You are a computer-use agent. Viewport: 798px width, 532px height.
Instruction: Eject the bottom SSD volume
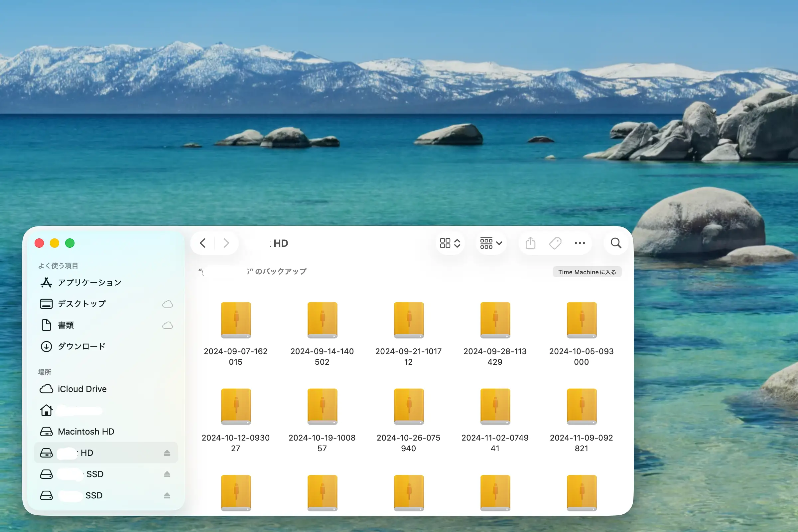pyautogui.click(x=167, y=495)
